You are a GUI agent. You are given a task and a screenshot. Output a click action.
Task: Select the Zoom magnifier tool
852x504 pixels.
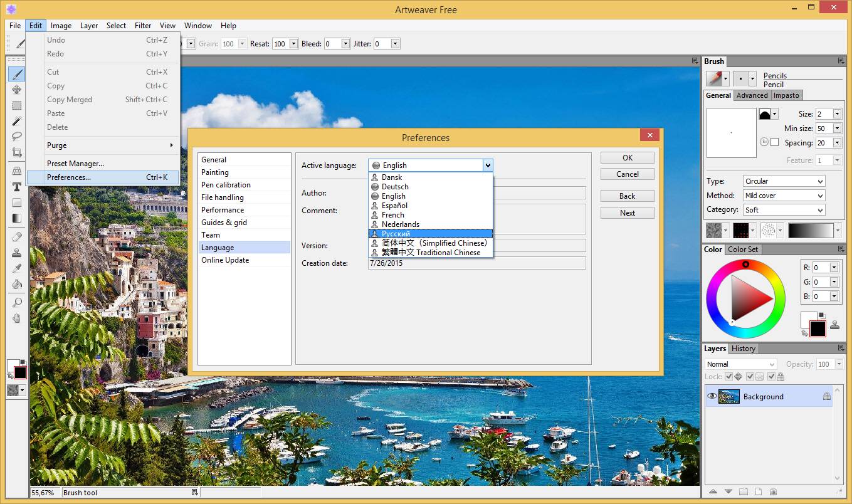[x=17, y=303]
